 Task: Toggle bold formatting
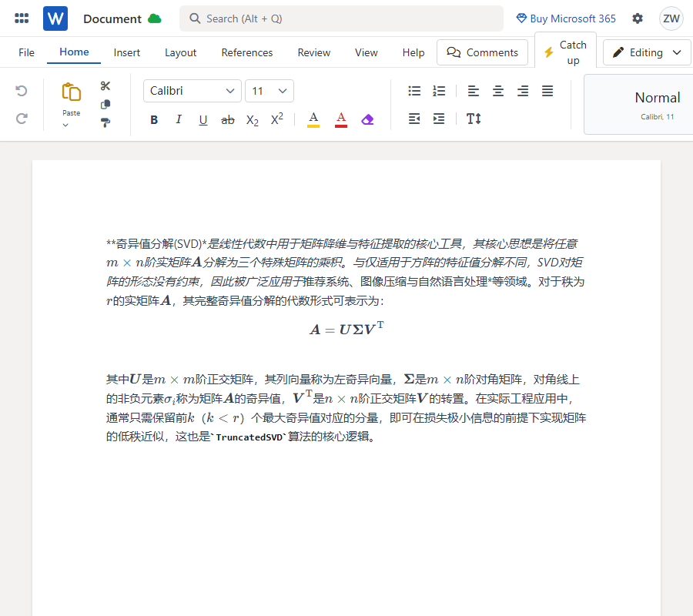pos(154,120)
